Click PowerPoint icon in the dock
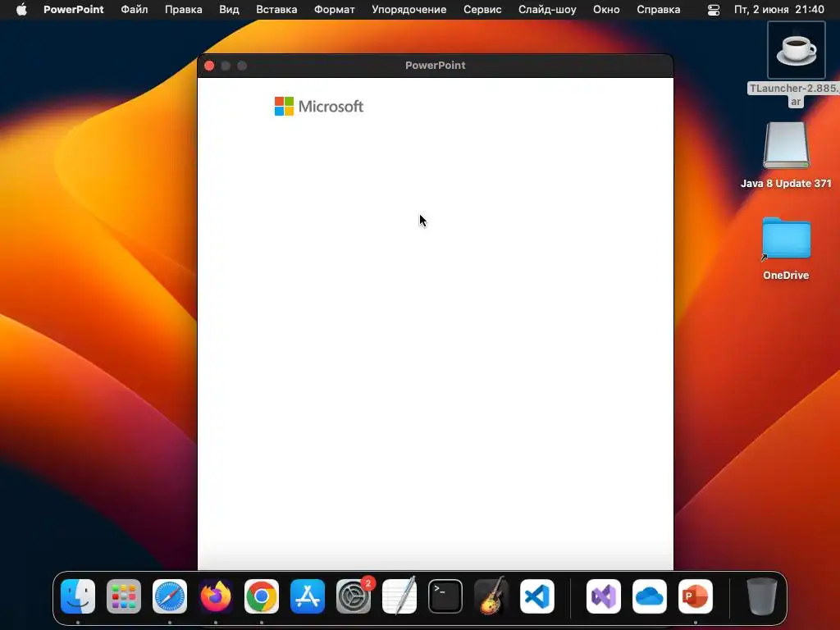840x630 pixels. [696, 596]
